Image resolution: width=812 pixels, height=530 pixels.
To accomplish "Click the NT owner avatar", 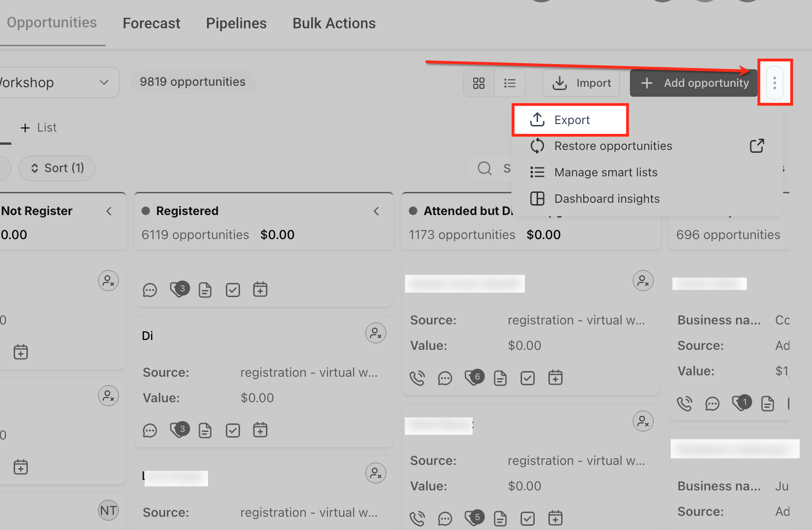I will [x=108, y=510].
